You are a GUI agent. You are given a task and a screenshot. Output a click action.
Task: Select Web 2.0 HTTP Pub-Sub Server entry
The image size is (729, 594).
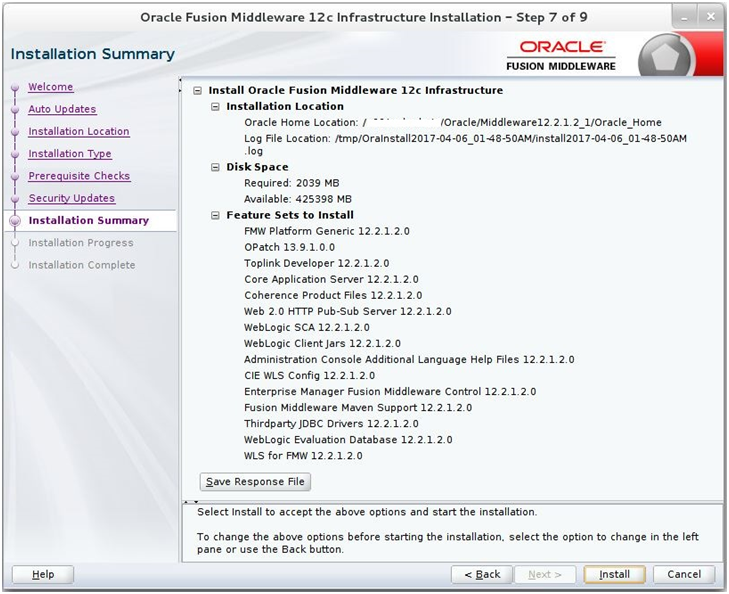[x=348, y=311]
